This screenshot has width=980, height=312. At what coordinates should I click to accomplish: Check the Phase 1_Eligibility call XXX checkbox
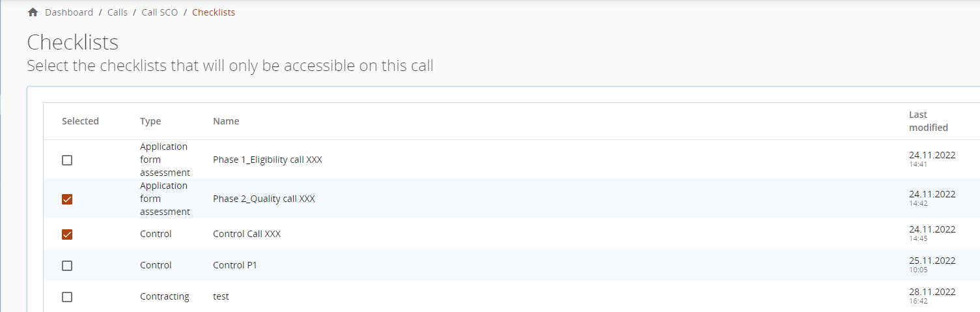pos(67,160)
